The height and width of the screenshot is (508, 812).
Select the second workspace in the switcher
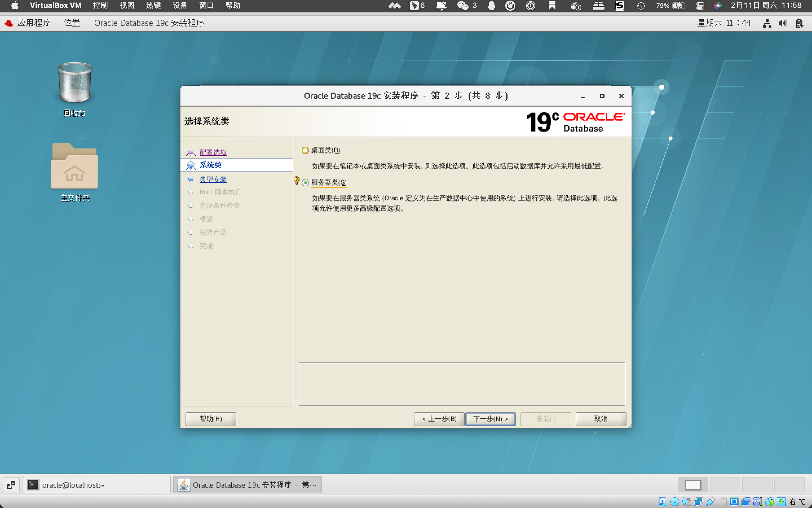(725, 485)
